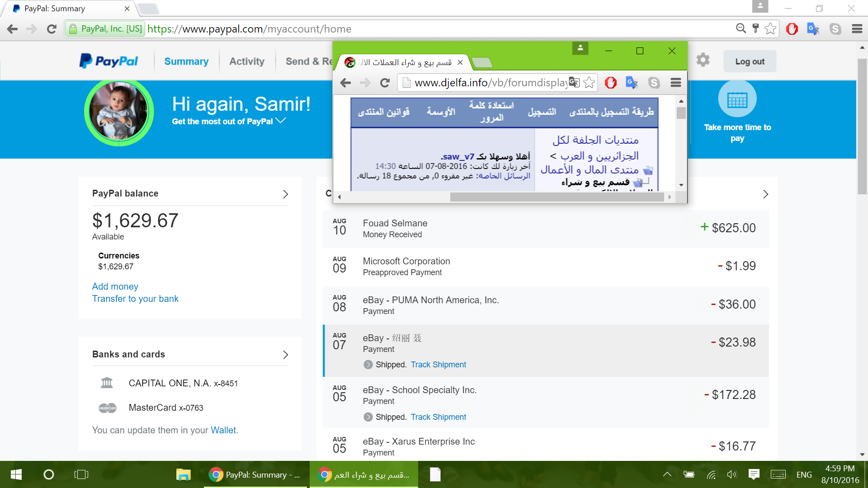
Task: Open Banks and cards chevron
Action: click(285, 355)
